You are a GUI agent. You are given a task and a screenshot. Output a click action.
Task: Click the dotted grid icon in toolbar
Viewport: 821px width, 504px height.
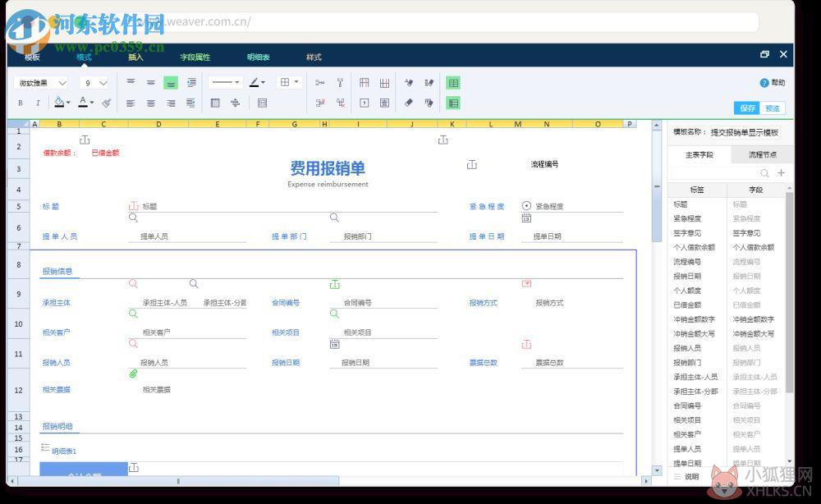click(263, 103)
